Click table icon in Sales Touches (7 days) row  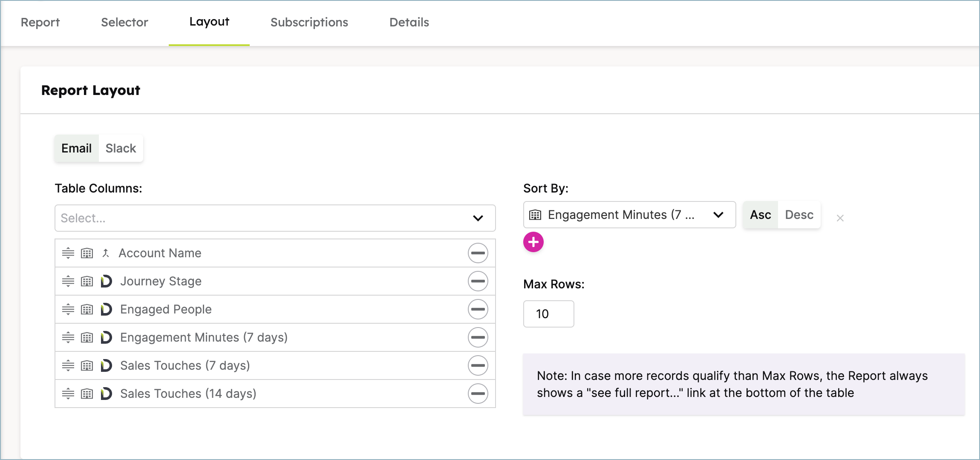coord(87,365)
